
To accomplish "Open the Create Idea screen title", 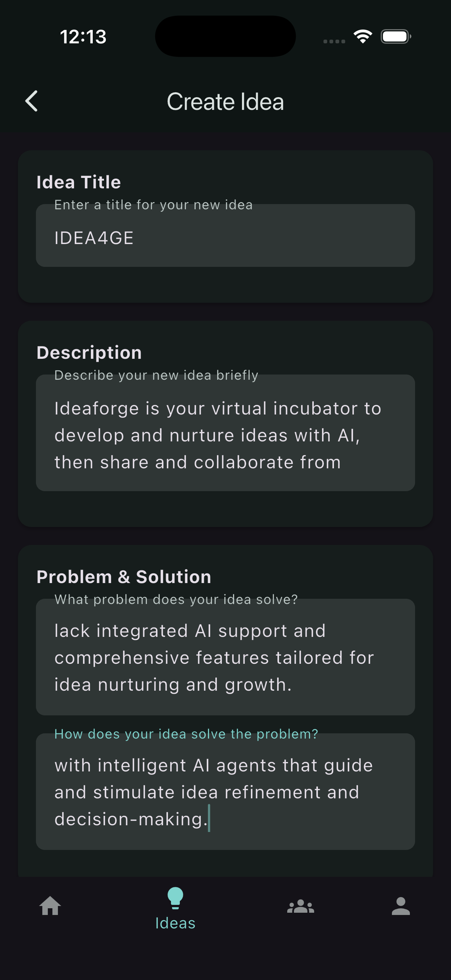I will pyautogui.click(x=225, y=101).
